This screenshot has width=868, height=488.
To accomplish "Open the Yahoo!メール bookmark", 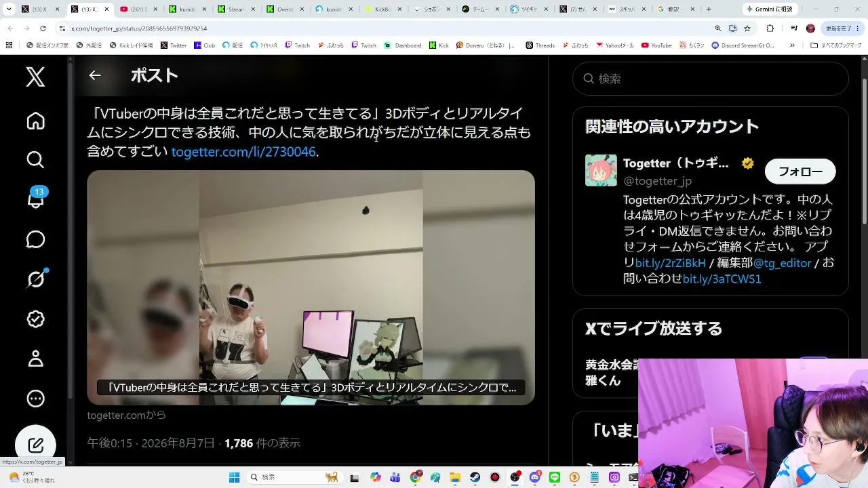I will pos(615,45).
